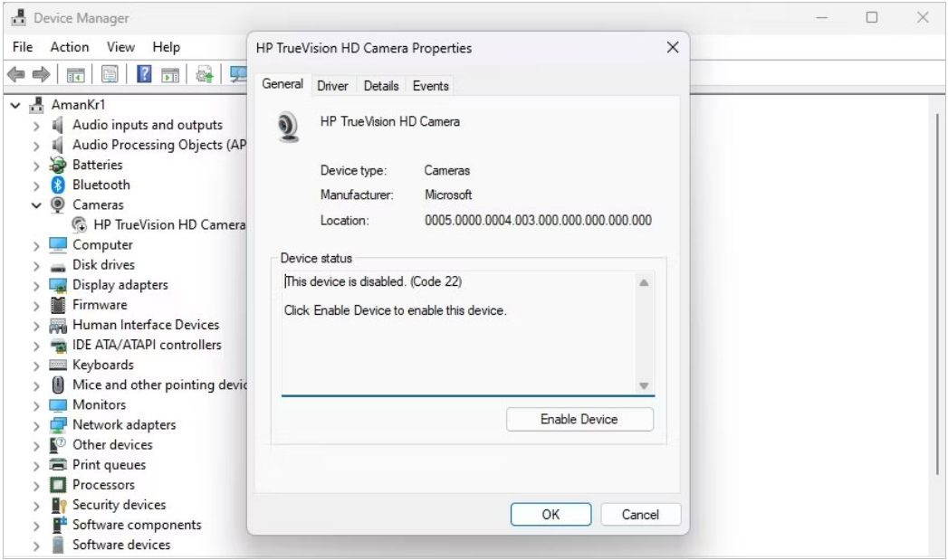The image size is (948, 560).
Task: Click the Forward arrow in the toolbar
Action: point(42,73)
